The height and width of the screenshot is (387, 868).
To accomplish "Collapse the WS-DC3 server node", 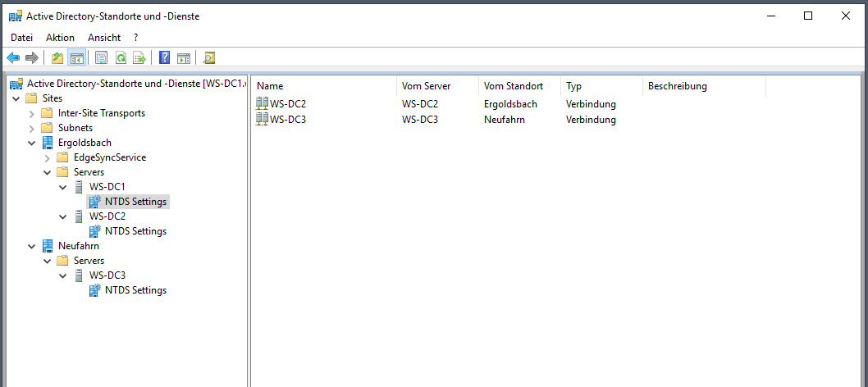I will 62,275.
